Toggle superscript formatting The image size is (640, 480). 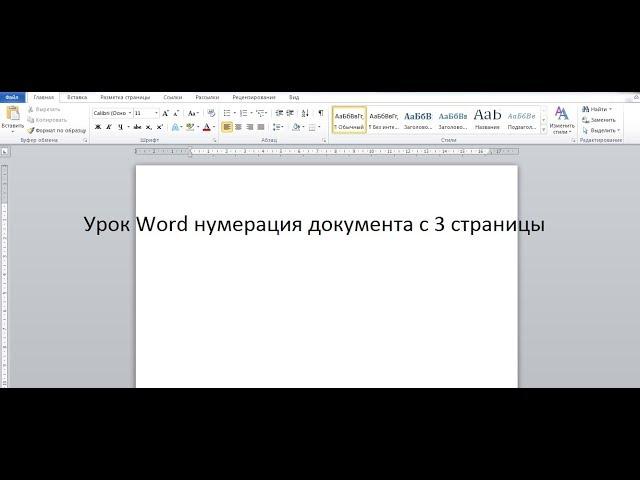click(x=160, y=127)
